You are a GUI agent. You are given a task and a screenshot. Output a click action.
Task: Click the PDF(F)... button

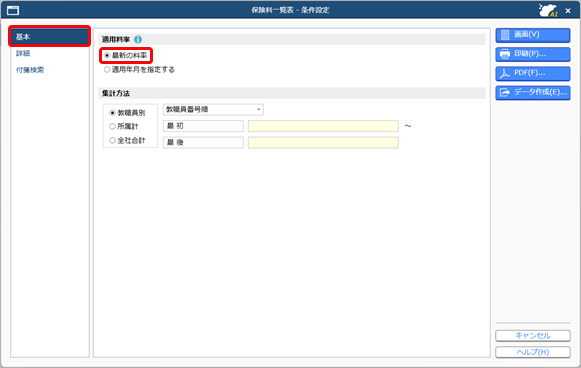coord(533,73)
